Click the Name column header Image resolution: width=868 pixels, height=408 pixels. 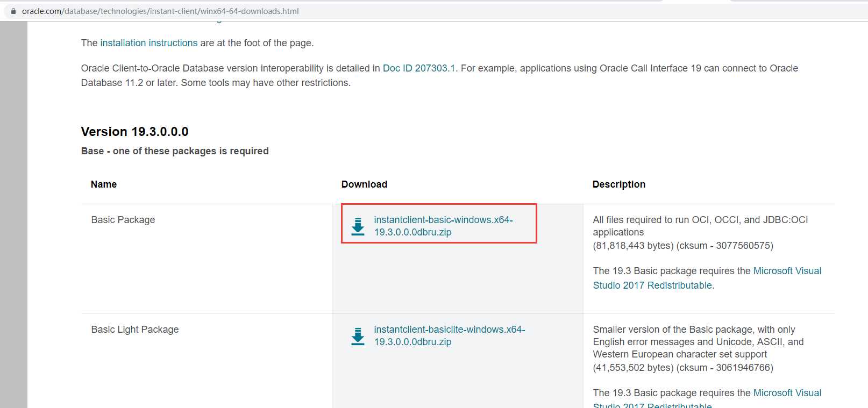click(104, 184)
